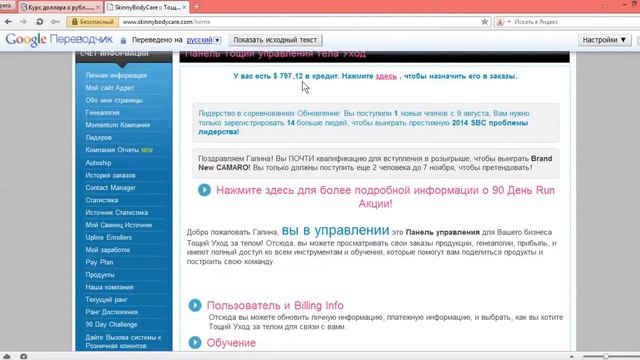640x360 pixels.
Task: Open Upline Enrollers sidebar item
Action: (108, 238)
